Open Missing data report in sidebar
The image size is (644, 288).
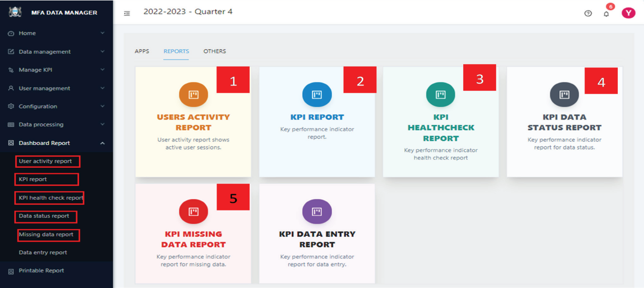(46, 234)
